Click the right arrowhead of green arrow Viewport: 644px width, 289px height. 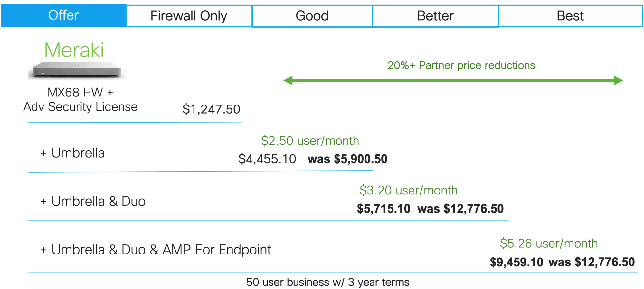point(619,80)
